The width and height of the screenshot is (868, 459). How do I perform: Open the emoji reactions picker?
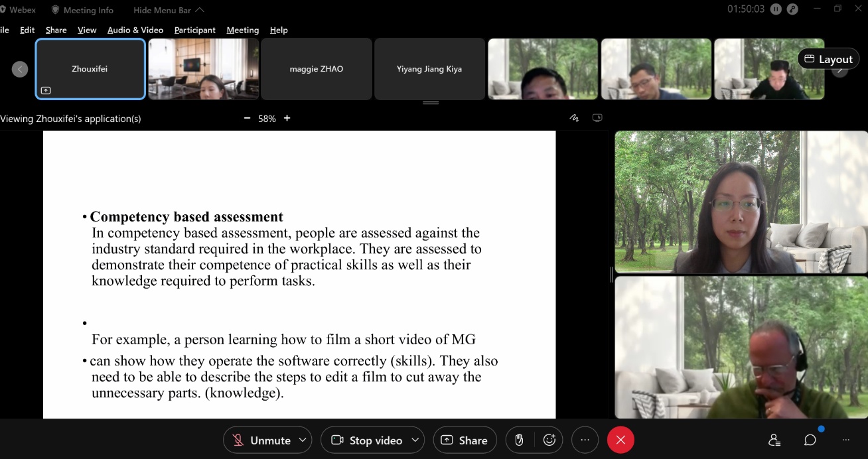point(549,440)
